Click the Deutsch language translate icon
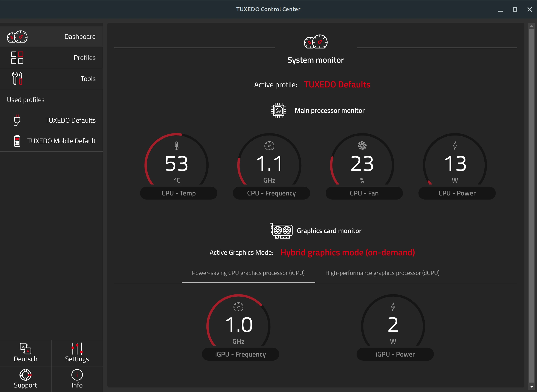Viewport: 537px width, 392px height. click(x=25, y=349)
